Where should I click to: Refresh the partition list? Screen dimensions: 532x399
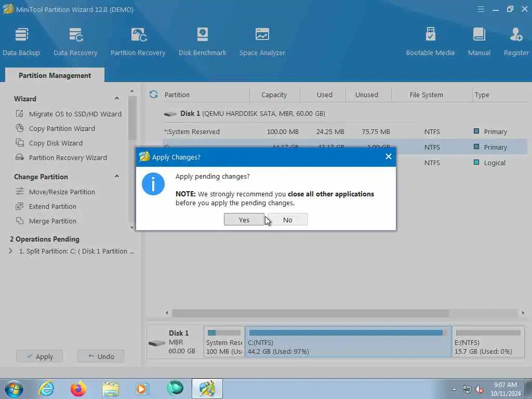153,95
